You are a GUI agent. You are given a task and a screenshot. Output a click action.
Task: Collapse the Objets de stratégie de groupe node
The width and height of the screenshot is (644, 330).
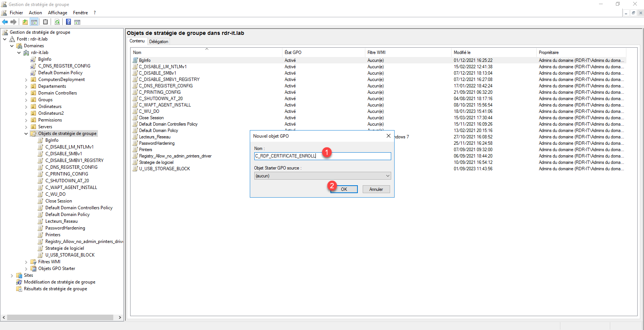[26, 133]
